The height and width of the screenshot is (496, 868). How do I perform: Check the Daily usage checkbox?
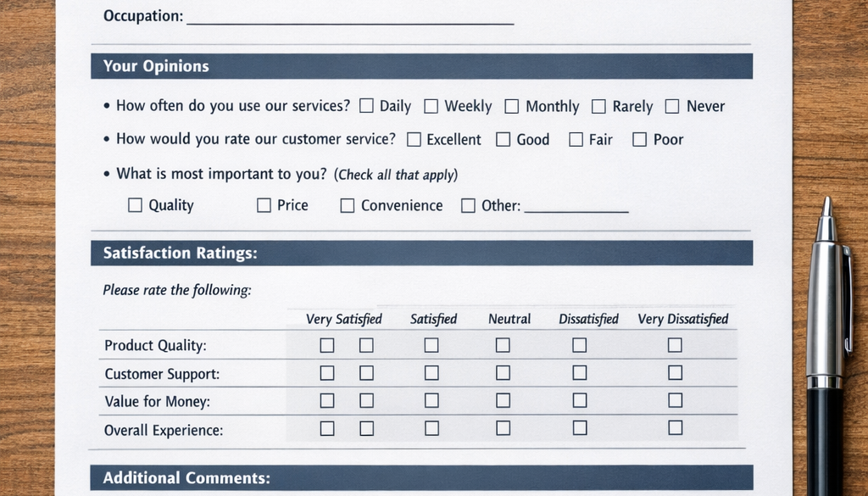point(366,106)
